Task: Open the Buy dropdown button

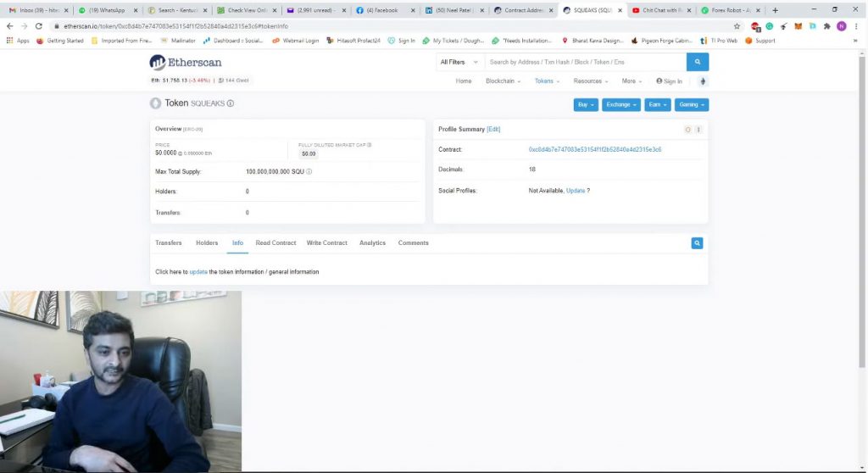Action: coord(585,104)
